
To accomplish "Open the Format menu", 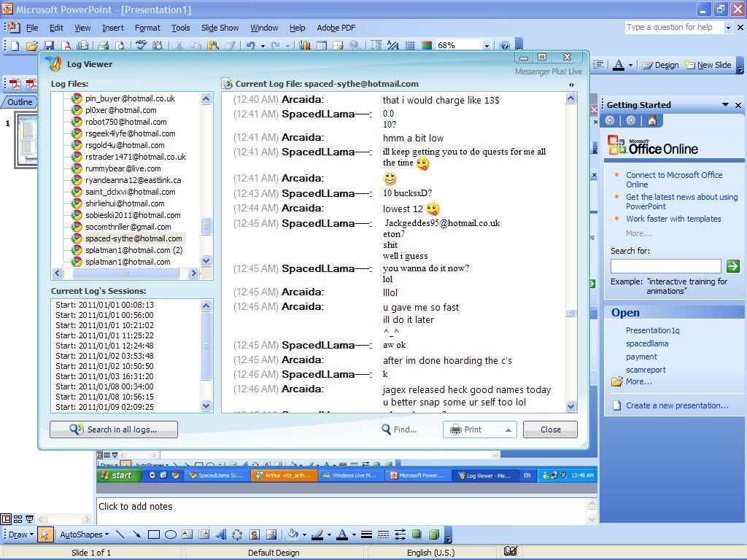I will click(147, 28).
